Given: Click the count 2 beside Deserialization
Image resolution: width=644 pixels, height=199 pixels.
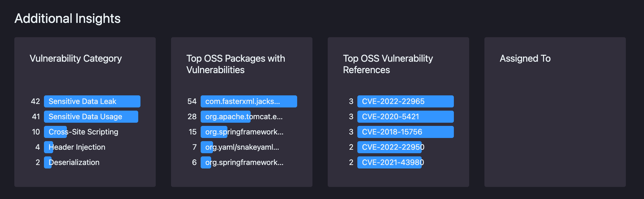Looking at the screenshot, I should pos(38,162).
